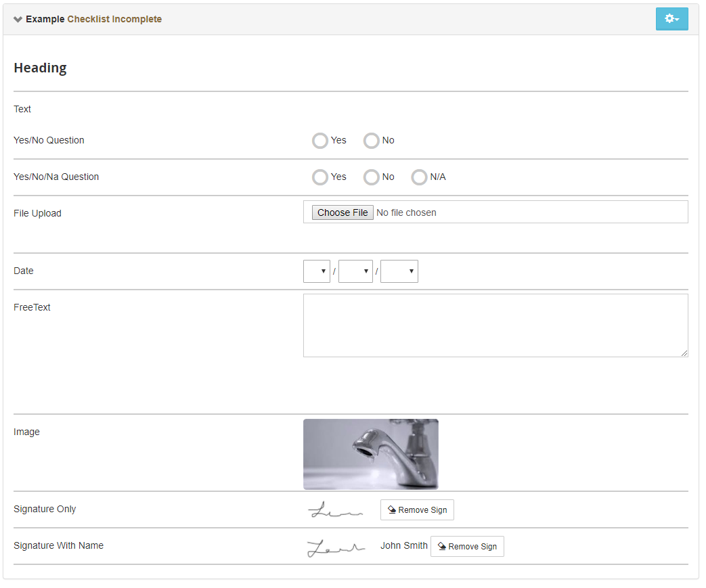Open the last Date dropdown
706x588 pixels.
(x=399, y=271)
